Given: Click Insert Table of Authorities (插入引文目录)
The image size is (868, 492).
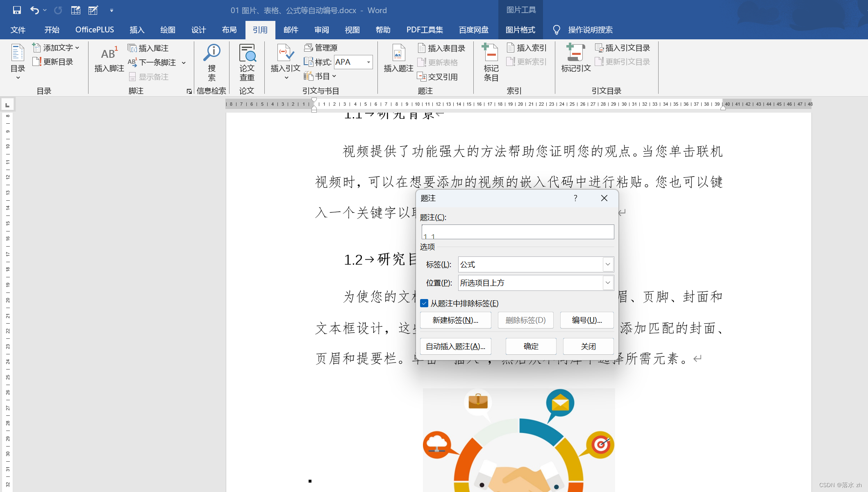Looking at the screenshot, I should [623, 48].
